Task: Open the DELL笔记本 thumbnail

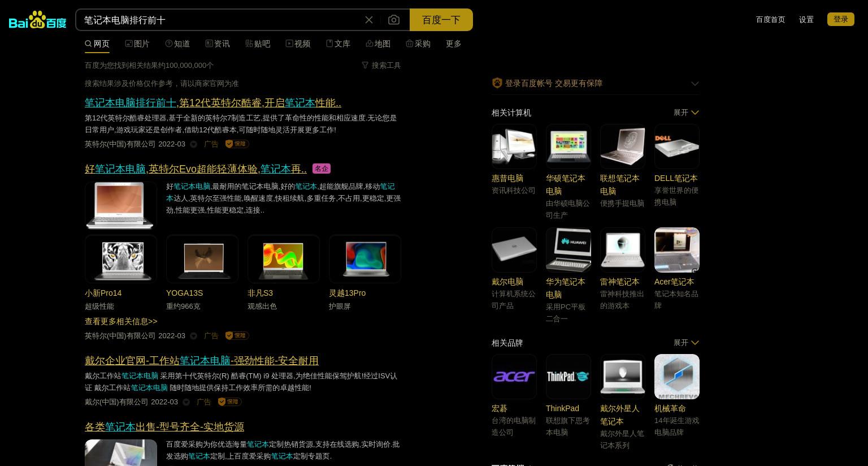Action: click(677, 146)
